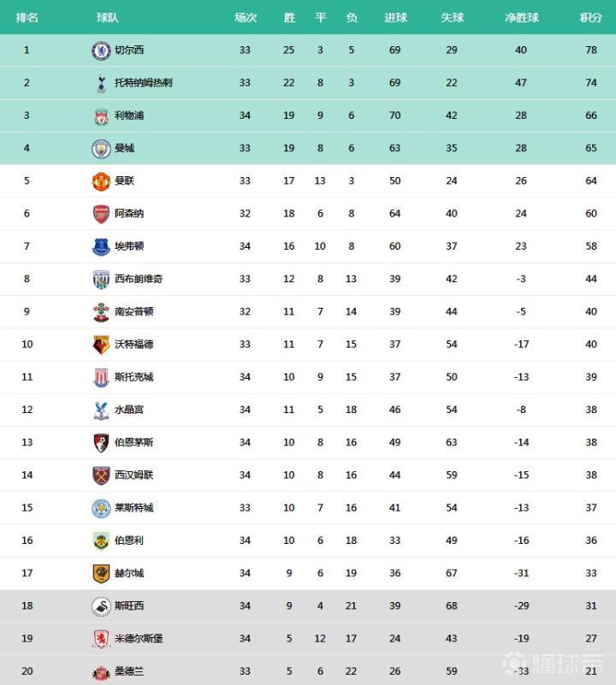
Task: Click the Chelsea club crest icon
Action: (101, 50)
